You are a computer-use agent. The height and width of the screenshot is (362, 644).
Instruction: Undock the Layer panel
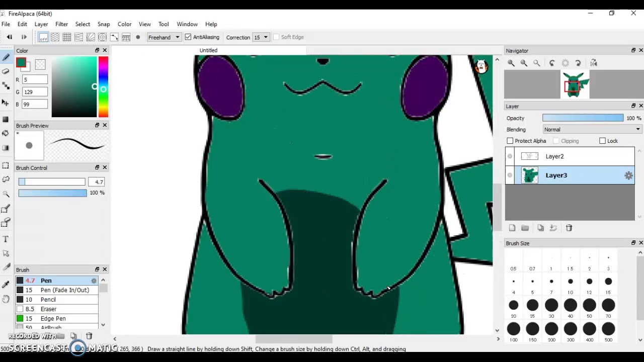(x=633, y=106)
